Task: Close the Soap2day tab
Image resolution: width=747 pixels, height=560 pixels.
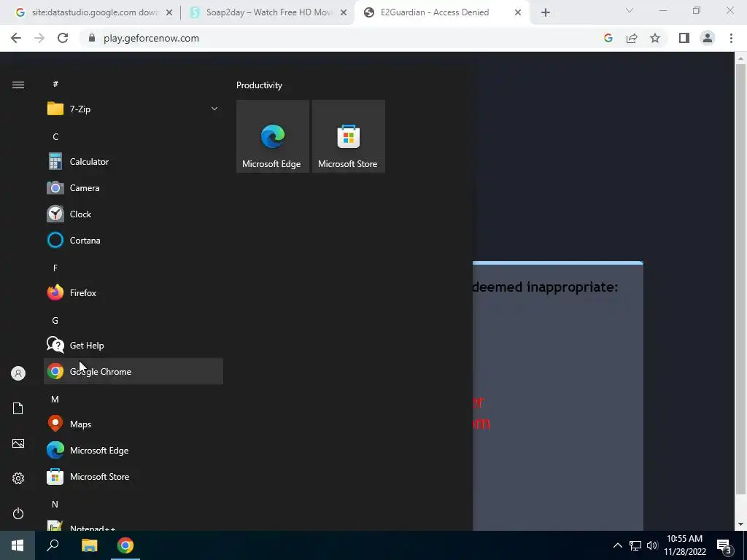Action: (344, 12)
